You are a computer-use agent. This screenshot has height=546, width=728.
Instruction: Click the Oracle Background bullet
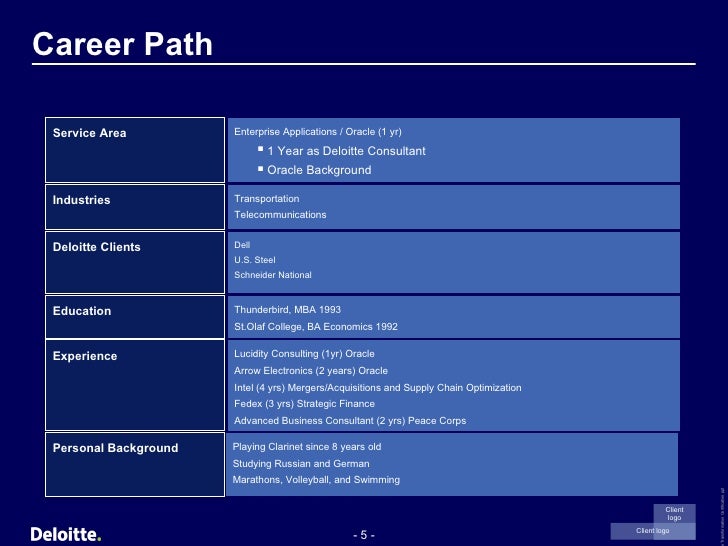pos(319,170)
